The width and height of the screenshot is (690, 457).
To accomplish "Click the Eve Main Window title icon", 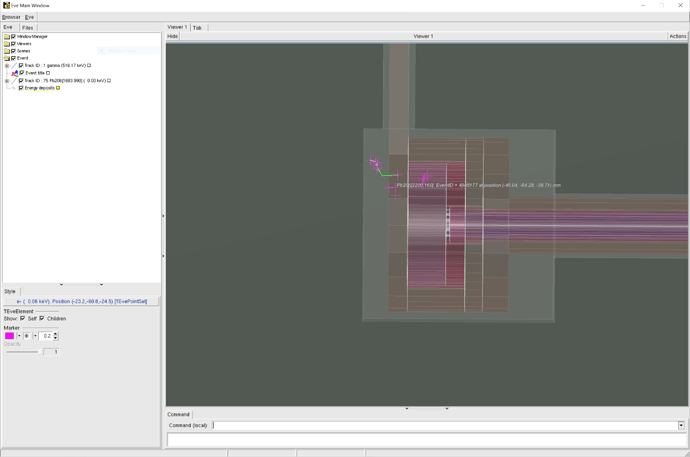I will (6, 5).
